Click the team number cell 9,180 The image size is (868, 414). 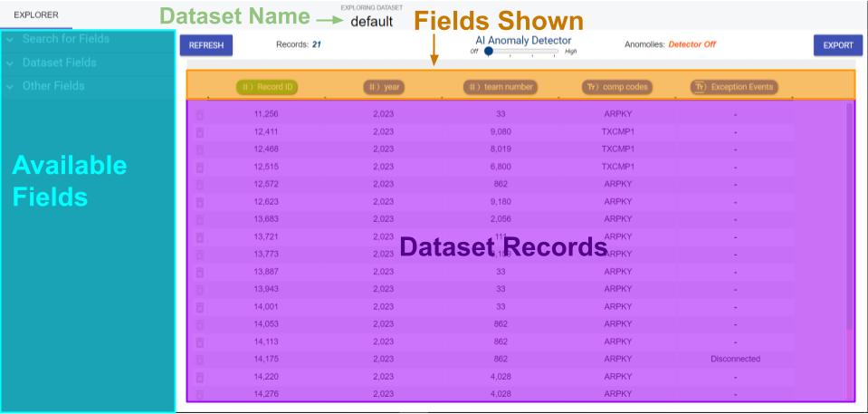(501, 202)
